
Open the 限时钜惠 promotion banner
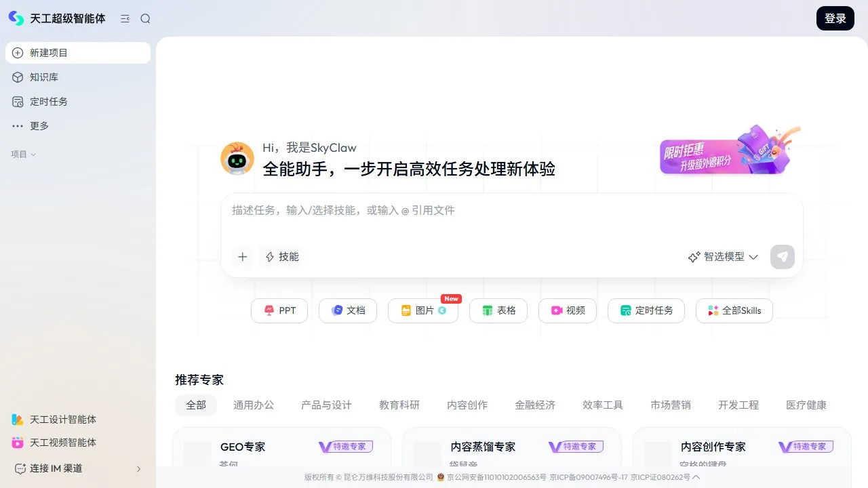tap(729, 151)
